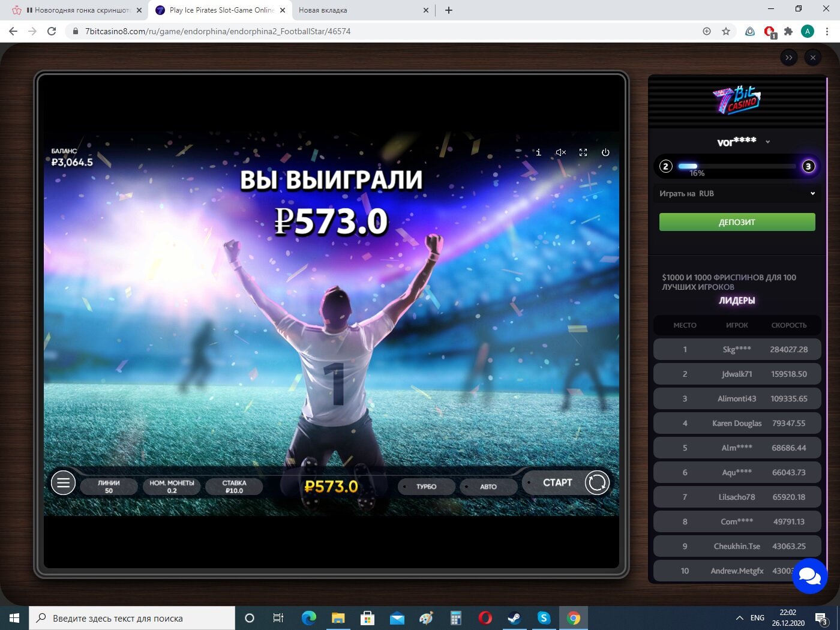Switch game to fullscreen mode

coord(583,152)
